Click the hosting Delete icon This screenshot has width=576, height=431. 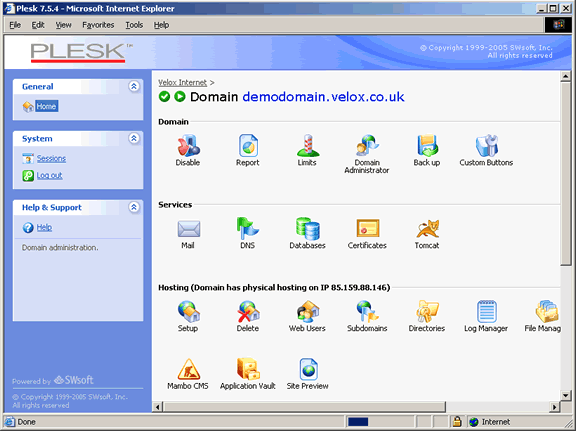point(248,312)
